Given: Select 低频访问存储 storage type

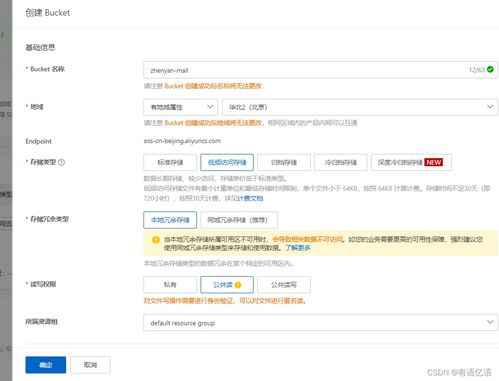Looking at the screenshot, I should coord(227,162).
